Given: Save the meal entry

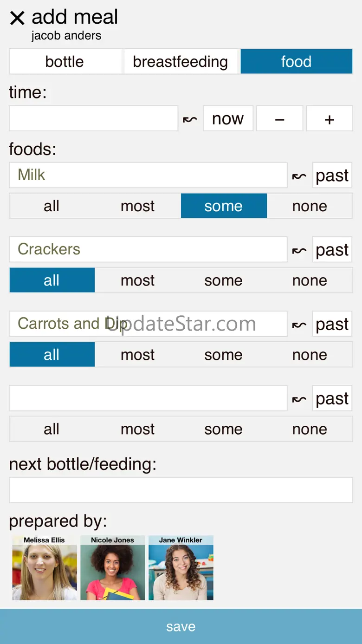Looking at the screenshot, I should pos(181,626).
